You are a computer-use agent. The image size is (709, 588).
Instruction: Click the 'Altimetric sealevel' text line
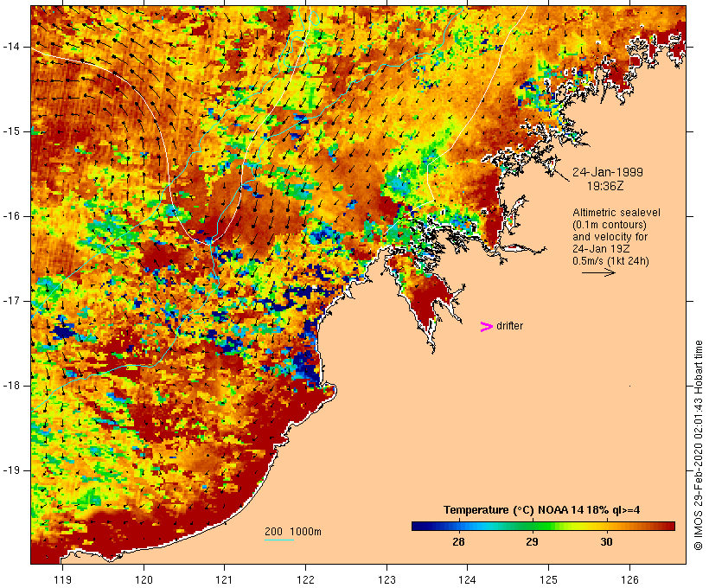tap(616, 213)
